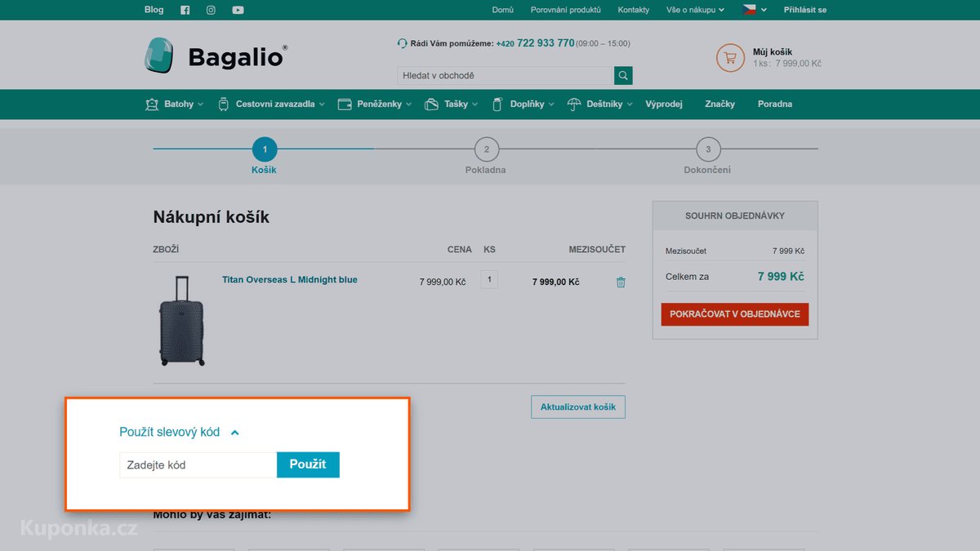Open the Cestovní zavazadla category
980x551 pixels.
(275, 104)
